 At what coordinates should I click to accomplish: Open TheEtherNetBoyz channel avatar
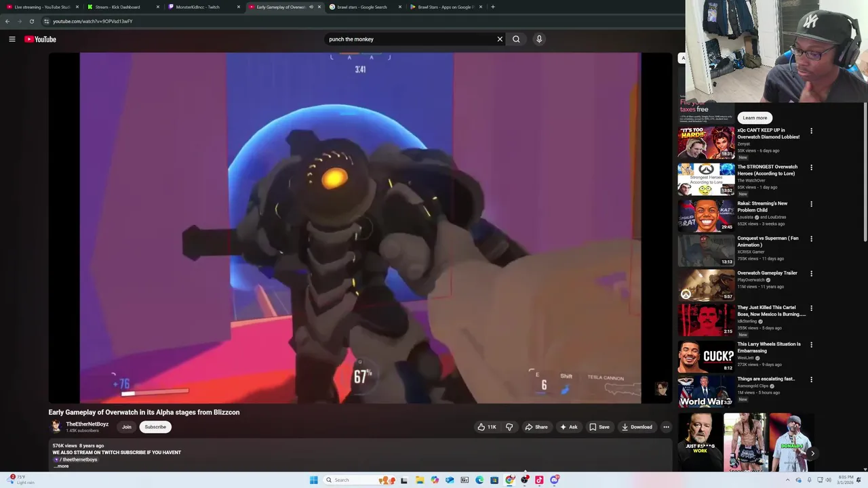pyautogui.click(x=56, y=426)
